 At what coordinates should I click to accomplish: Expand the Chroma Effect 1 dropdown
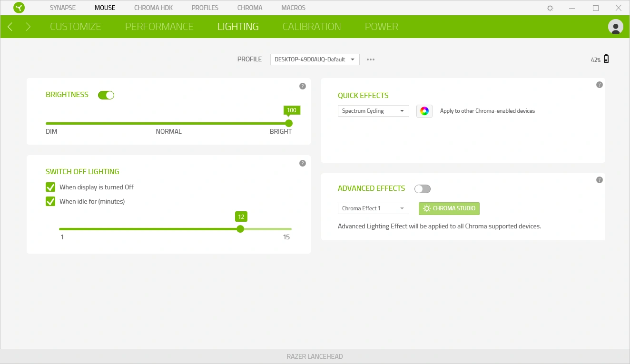tap(374, 208)
